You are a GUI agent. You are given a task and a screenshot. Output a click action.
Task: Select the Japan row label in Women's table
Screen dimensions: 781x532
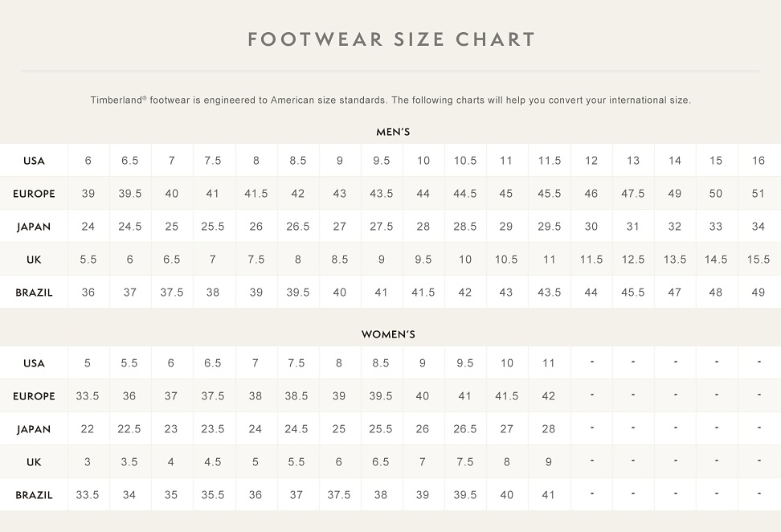point(34,429)
